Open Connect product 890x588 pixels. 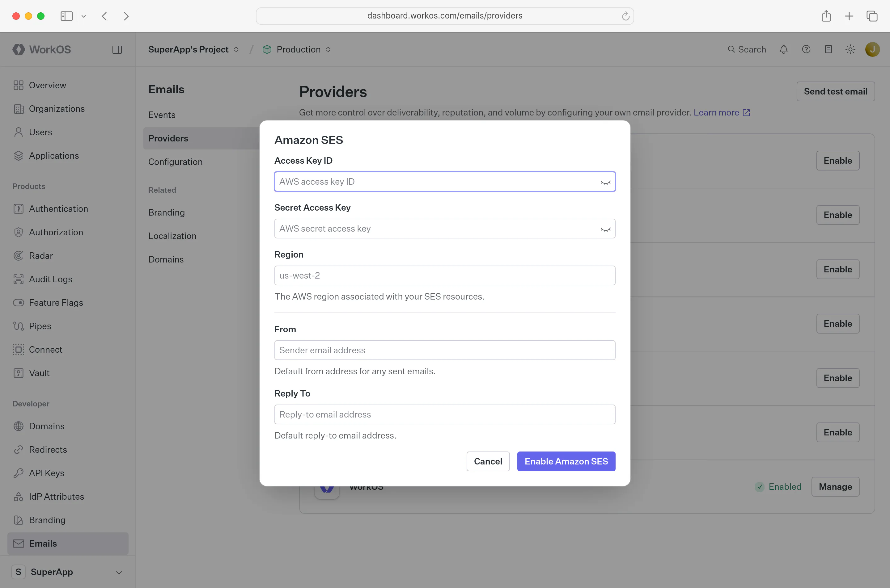point(68,350)
